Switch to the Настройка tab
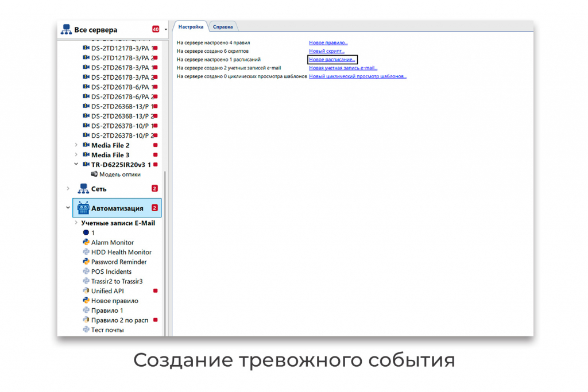This screenshot has width=588, height=392. pos(191,26)
